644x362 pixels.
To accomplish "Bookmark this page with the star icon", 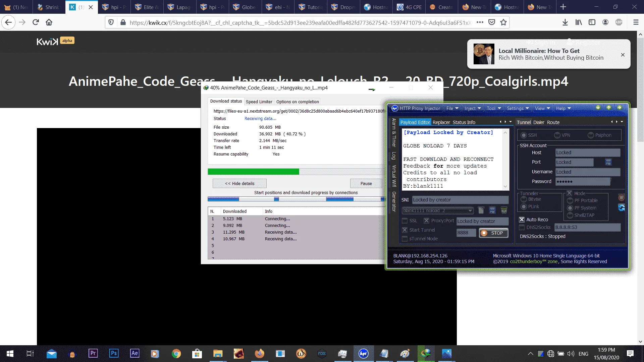I will [503, 22].
